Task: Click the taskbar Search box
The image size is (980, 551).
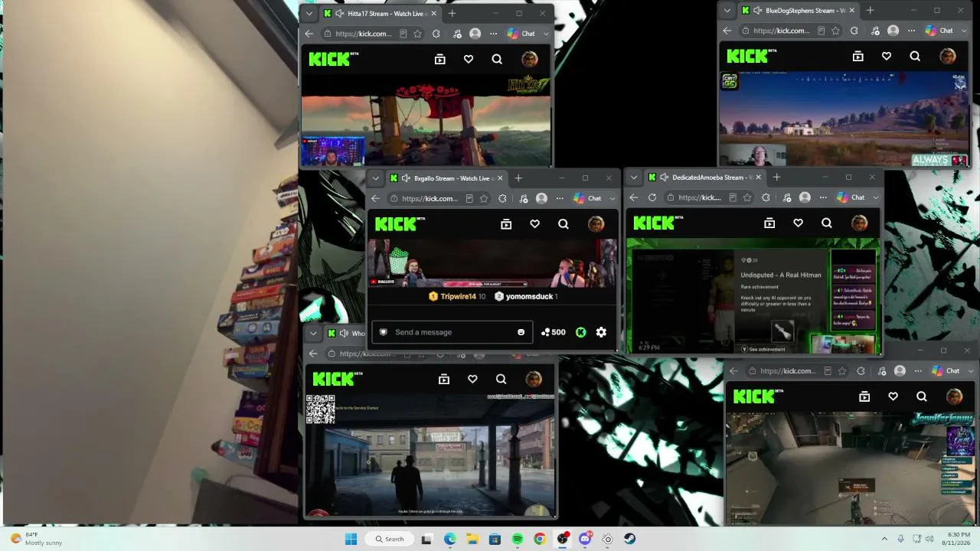Action: (389, 539)
